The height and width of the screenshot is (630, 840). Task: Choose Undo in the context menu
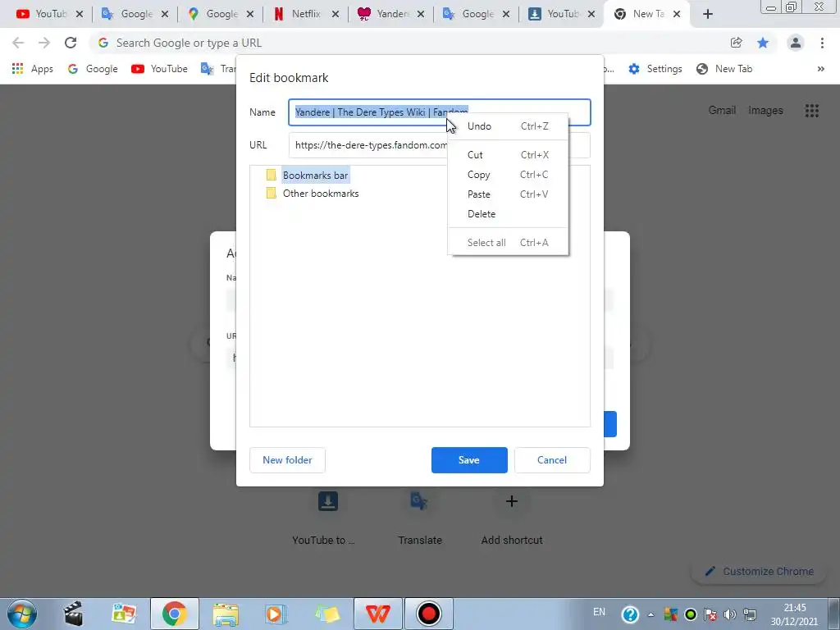[508, 126]
